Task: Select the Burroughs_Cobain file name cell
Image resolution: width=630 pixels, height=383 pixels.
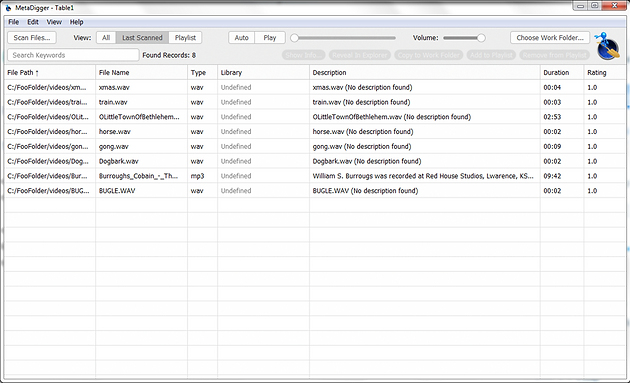Action: [x=141, y=176]
